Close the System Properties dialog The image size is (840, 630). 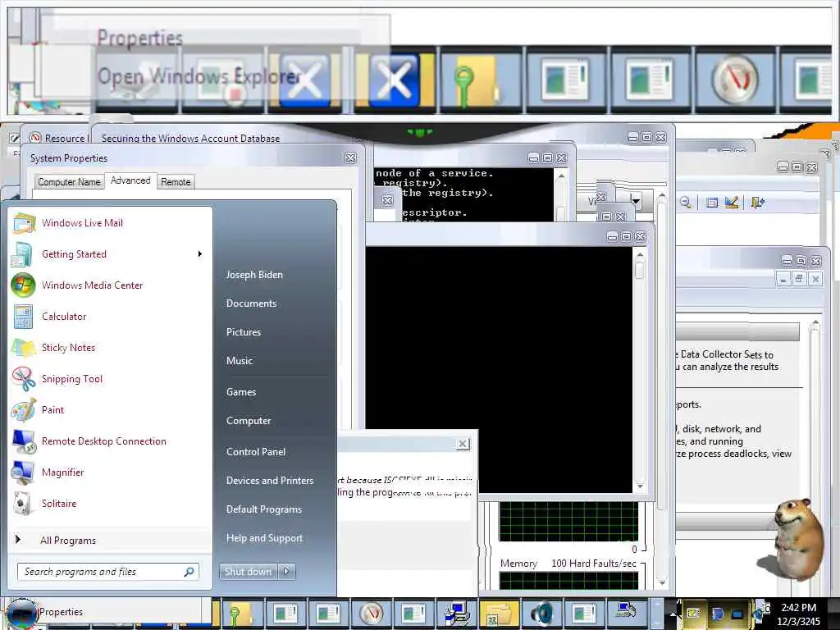tap(351, 157)
